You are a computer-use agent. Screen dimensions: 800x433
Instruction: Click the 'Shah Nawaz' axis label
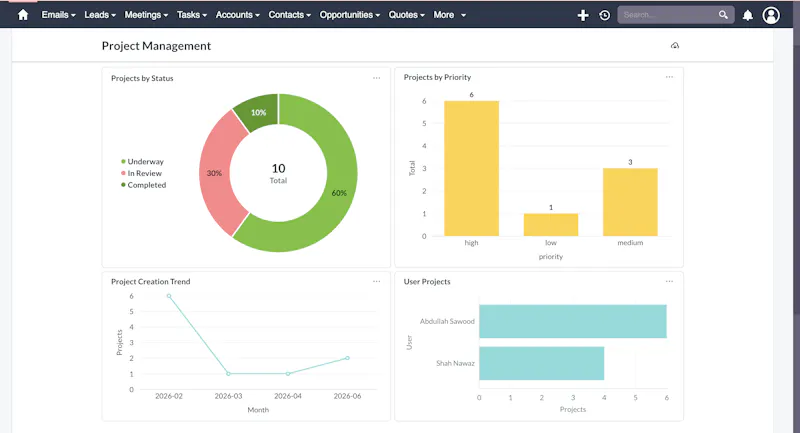[x=455, y=363]
